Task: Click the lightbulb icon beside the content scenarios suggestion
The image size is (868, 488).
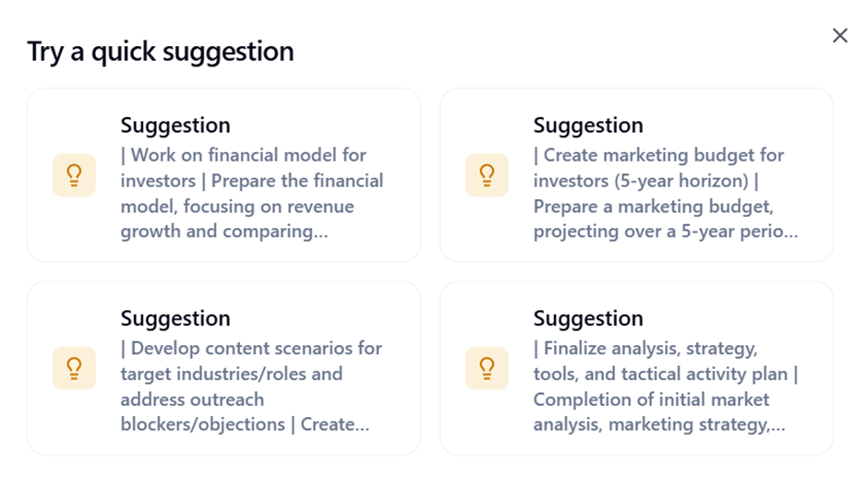Action: click(x=74, y=368)
